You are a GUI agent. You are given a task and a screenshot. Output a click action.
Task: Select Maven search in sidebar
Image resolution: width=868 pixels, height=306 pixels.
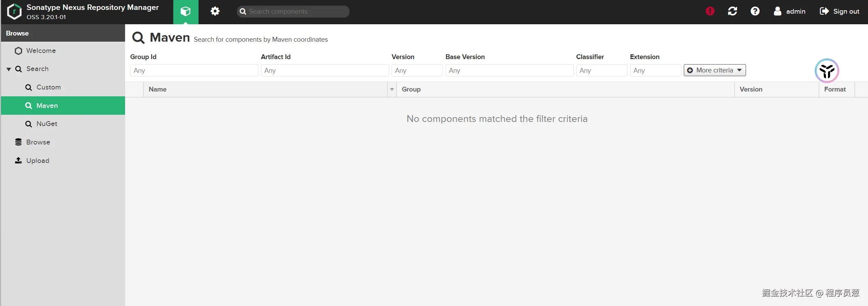(63, 106)
